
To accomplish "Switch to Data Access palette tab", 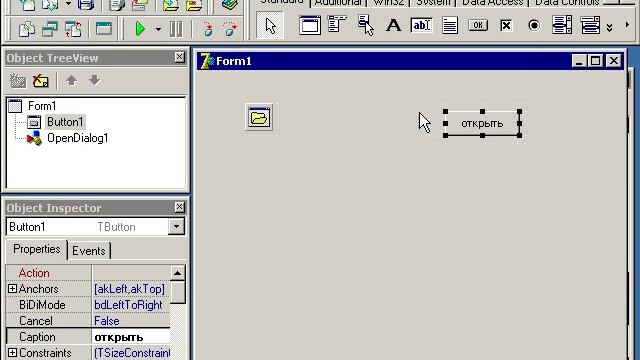I will 492,3.
